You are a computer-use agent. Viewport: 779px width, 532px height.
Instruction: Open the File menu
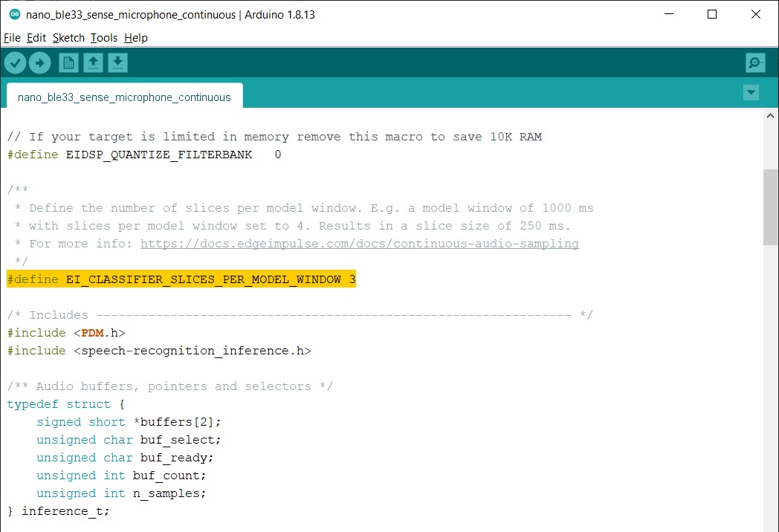pos(12,37)
